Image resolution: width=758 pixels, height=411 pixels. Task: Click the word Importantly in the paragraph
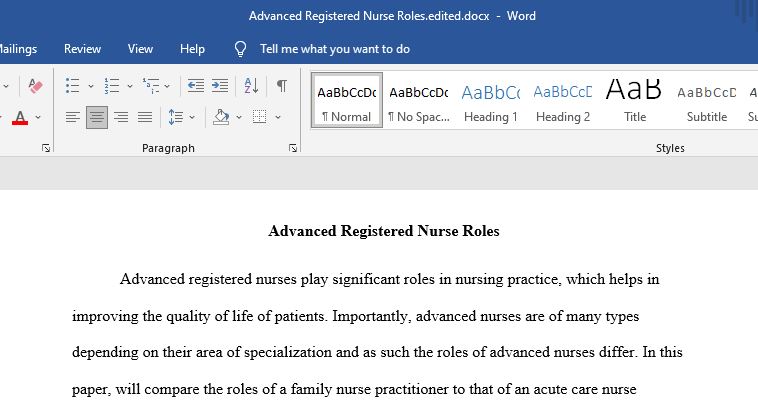(371, 316)
